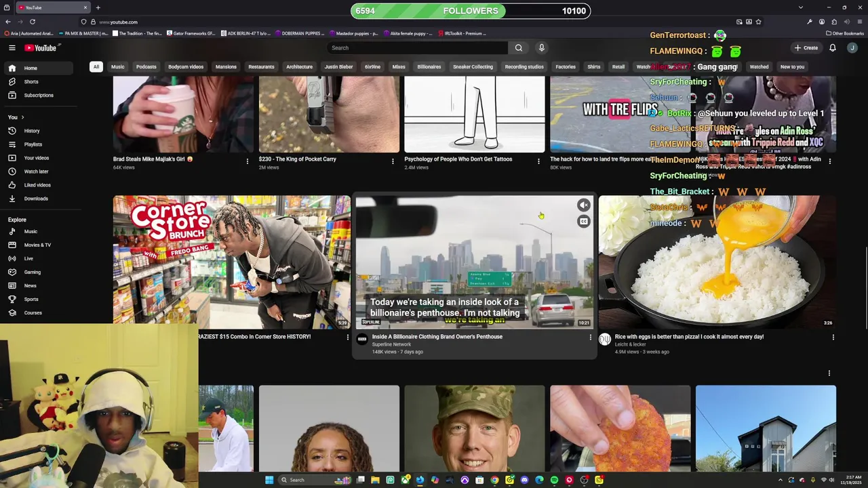Open Subscriptions in the sidebar
Image resolution: width=868 pixels, height=488 pixels.
(x=37, y=96)
